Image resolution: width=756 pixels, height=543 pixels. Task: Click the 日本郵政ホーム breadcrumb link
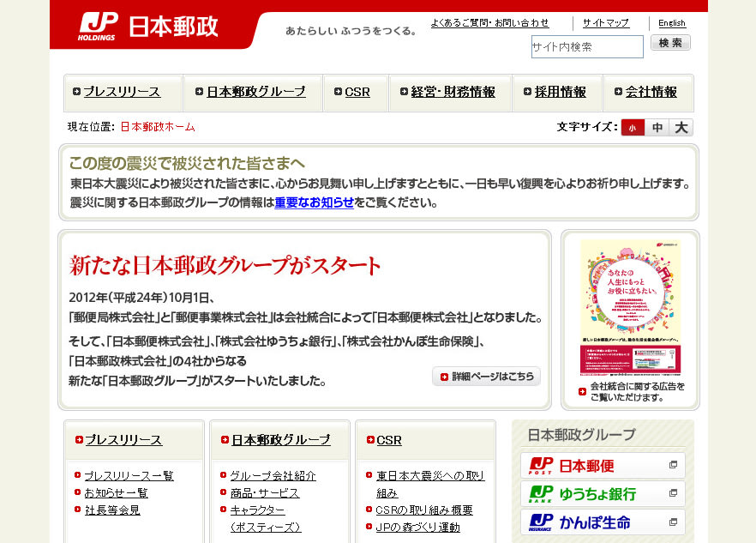(x=158, y=127)
